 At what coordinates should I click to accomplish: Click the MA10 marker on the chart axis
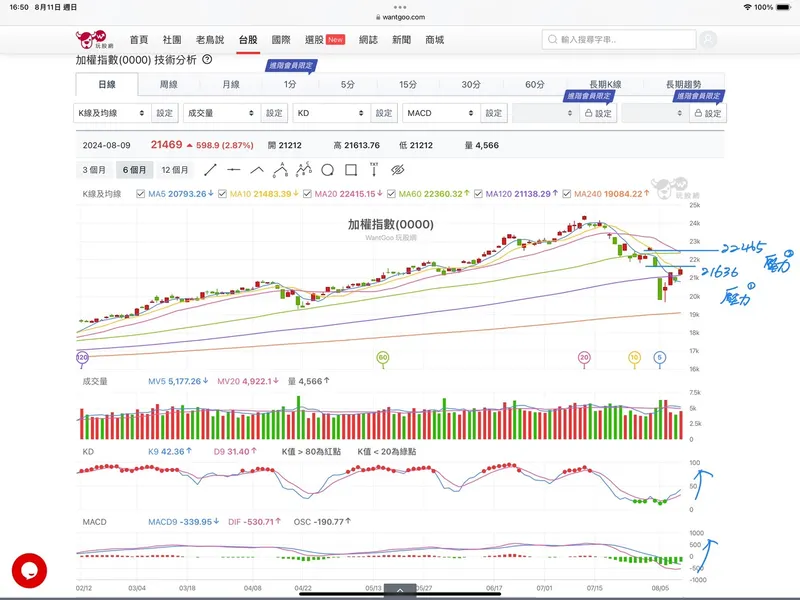pos(634,358)
